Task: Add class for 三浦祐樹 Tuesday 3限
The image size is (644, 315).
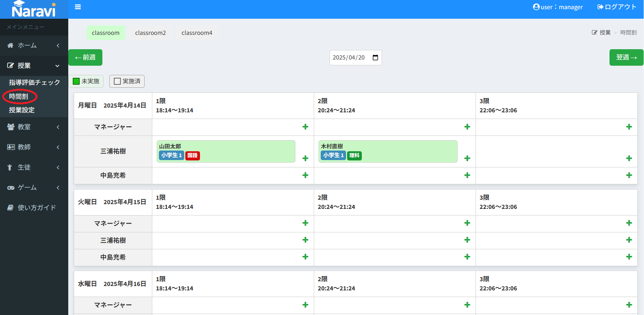Action: coord(629,240)
